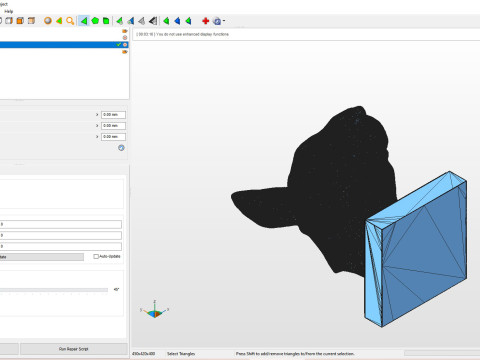480x360 pixels.
Task: Click the orange circle icon on the highlighted row
Action: (125, 44)
